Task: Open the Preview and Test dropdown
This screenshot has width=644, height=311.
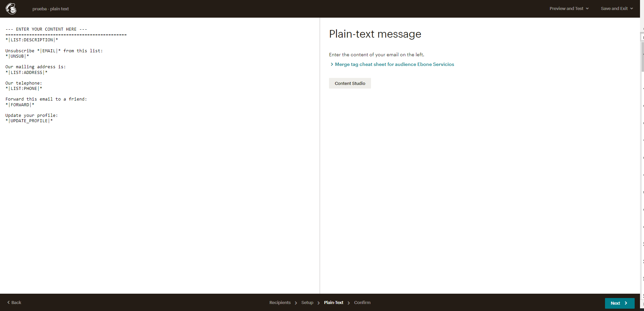Action: [568, 8]
